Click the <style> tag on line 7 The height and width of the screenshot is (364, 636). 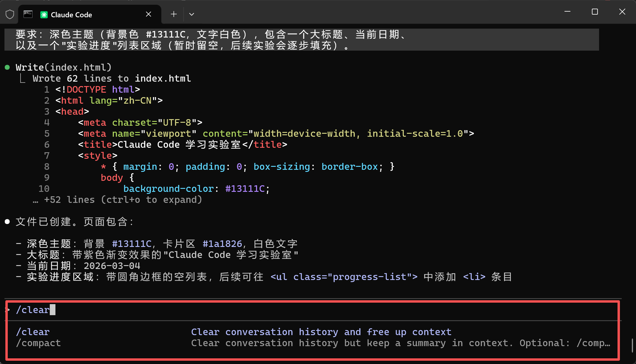(x=98, y=156)
